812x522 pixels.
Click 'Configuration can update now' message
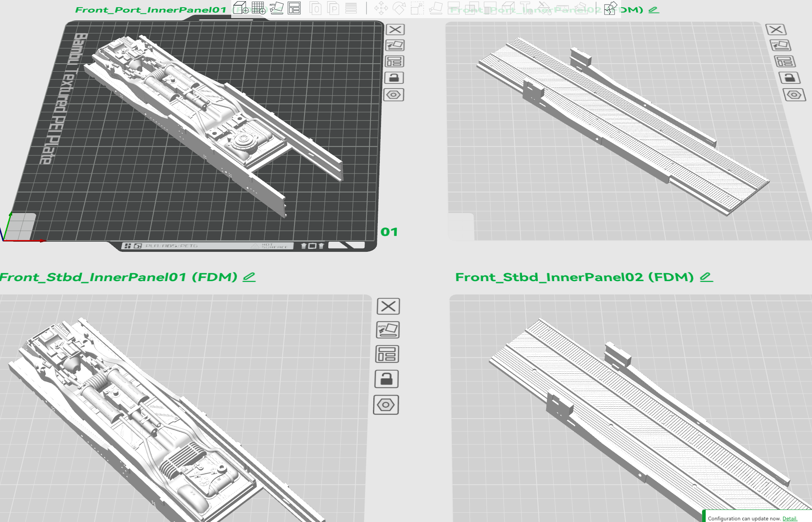click(x=744, y=518)
